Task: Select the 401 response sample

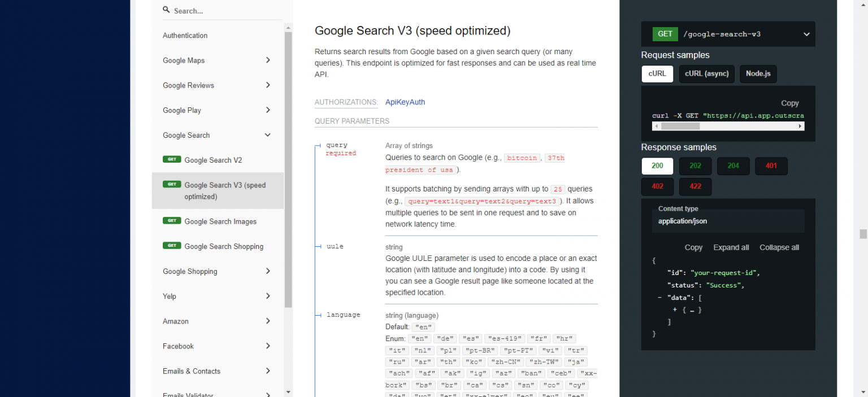Action: tap(771, 165)
